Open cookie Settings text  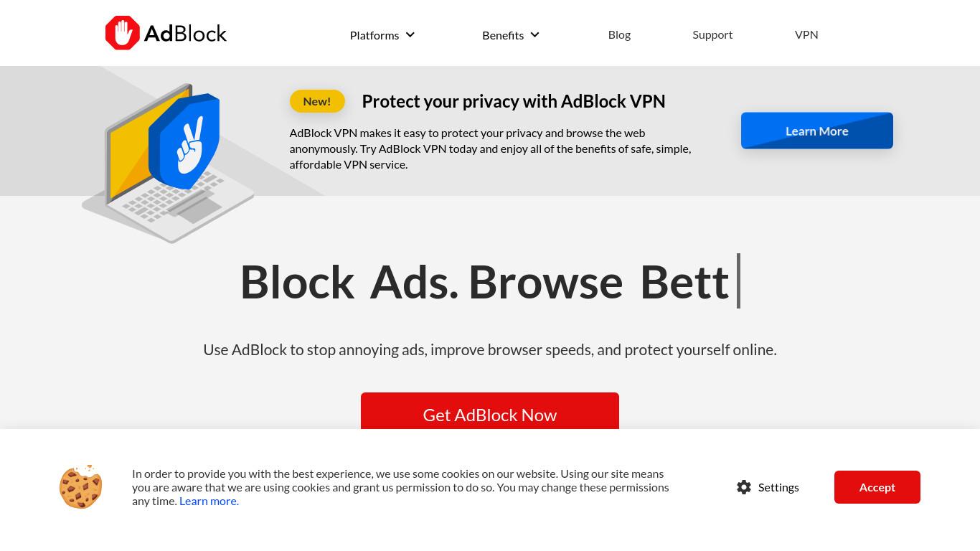coord(778,487)
